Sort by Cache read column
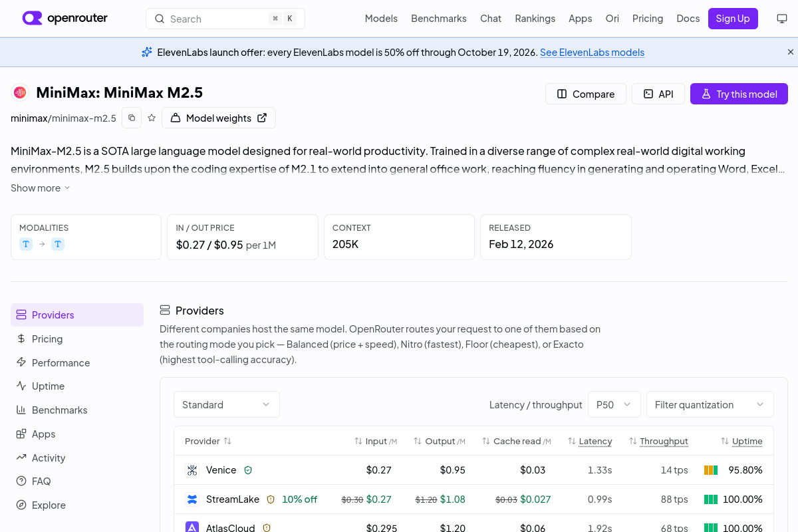798x532 pixels. click(517, 441)
